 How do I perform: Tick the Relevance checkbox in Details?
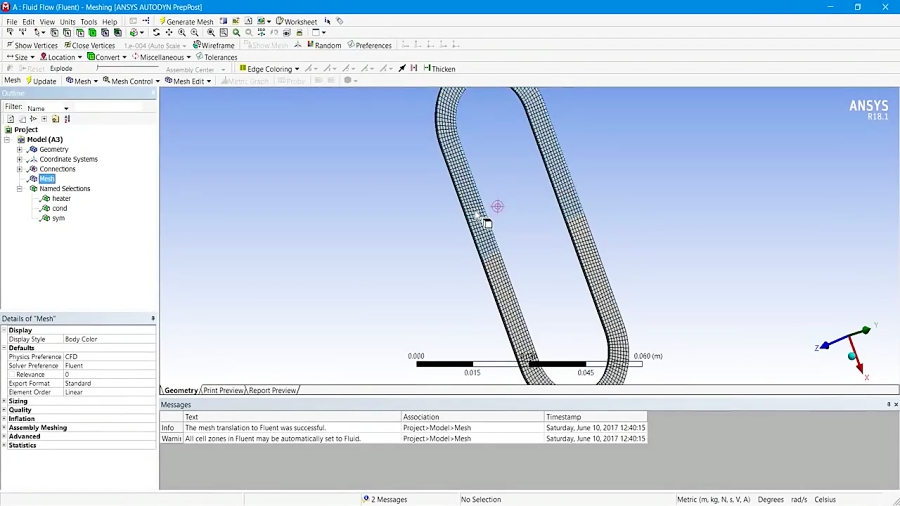pyautogui.click(x=11, y=374)
